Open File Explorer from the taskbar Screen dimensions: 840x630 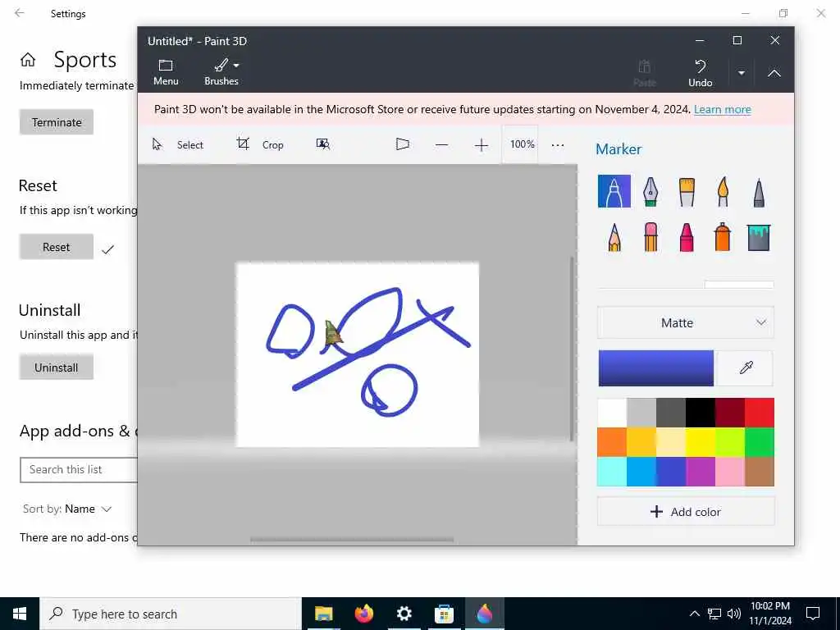323,614
